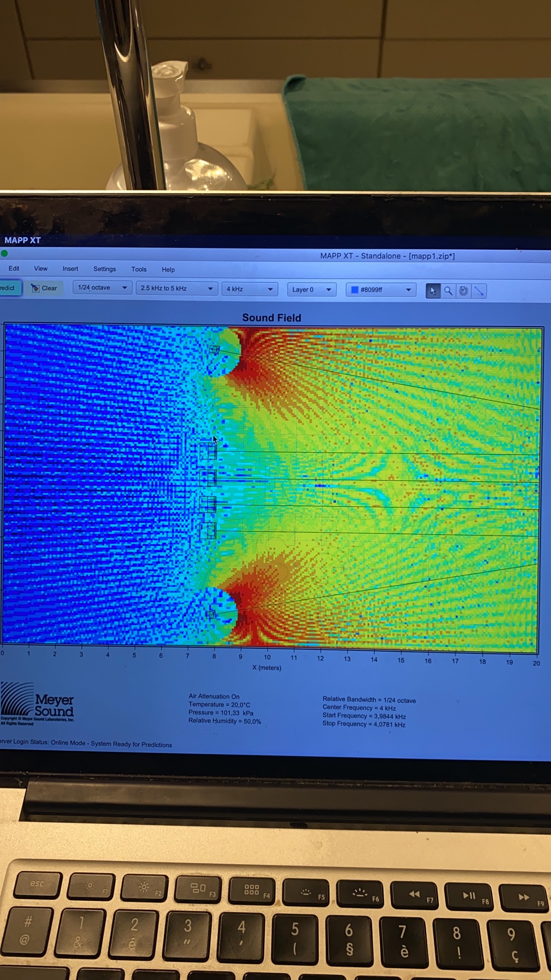Activate the magnifier zoom tool
Image resolution: width=551 pixels, height=980 pixels.
448,291
